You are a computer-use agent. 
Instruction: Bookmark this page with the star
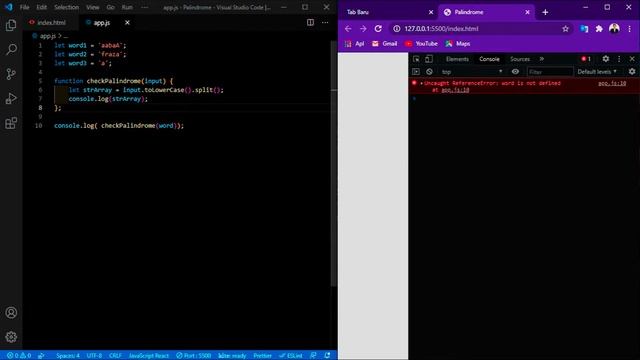click(565, 29)
